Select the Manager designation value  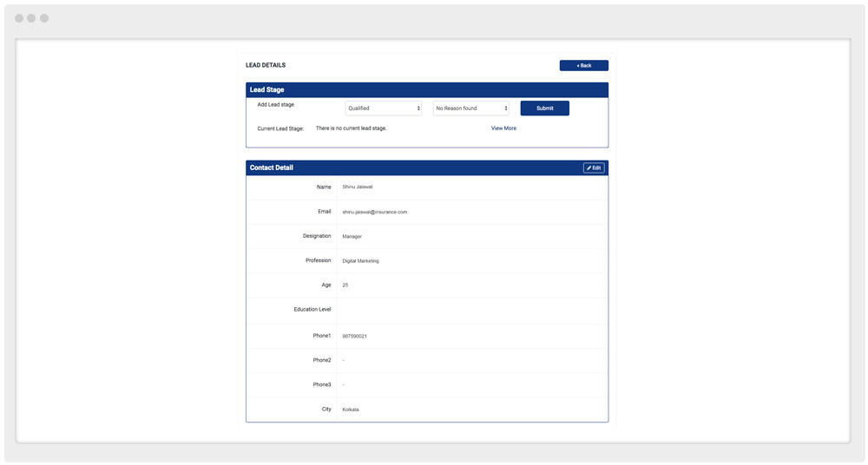tap(352, 236)
